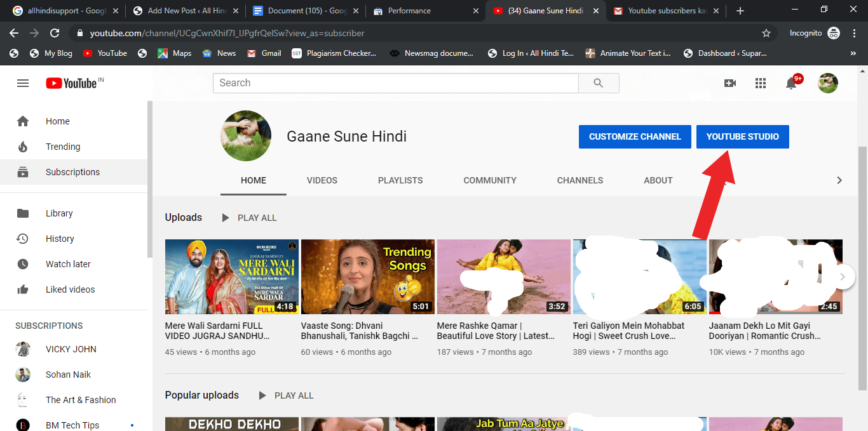Open the Maps bookmark
This screenshot has width=868, height=431.
[x=175, y=53]
